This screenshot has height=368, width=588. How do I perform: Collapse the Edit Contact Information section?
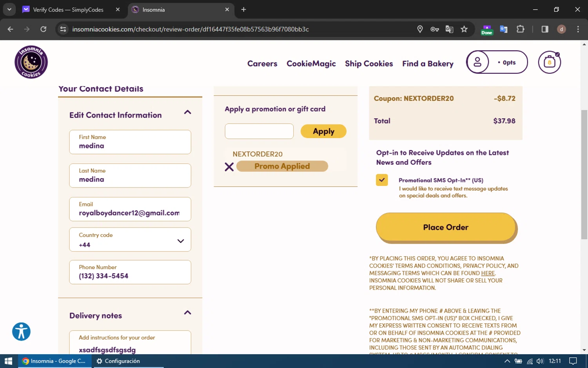point(187,112)
